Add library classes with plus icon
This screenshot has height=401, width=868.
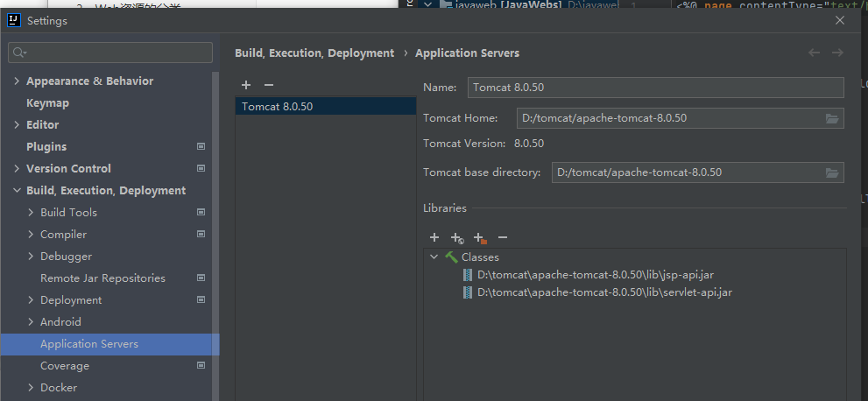[x=434, y=237]
